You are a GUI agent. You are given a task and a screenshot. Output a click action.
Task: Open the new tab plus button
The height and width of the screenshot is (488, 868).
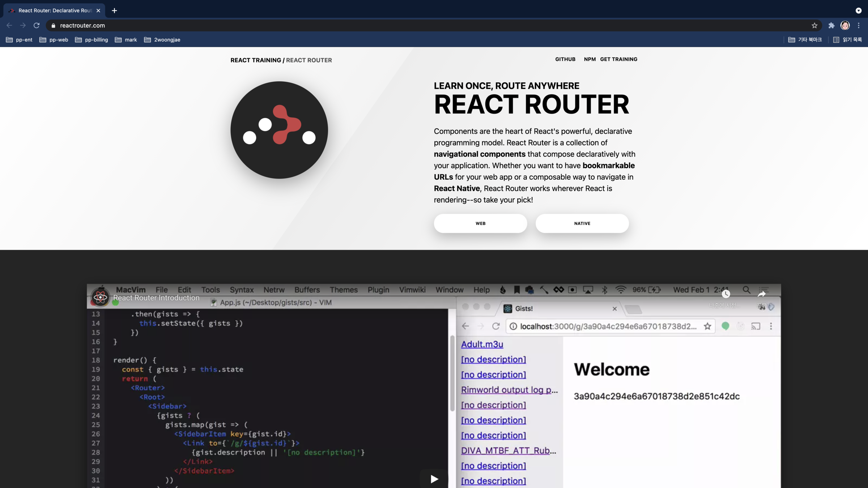[x=114, y=10]
